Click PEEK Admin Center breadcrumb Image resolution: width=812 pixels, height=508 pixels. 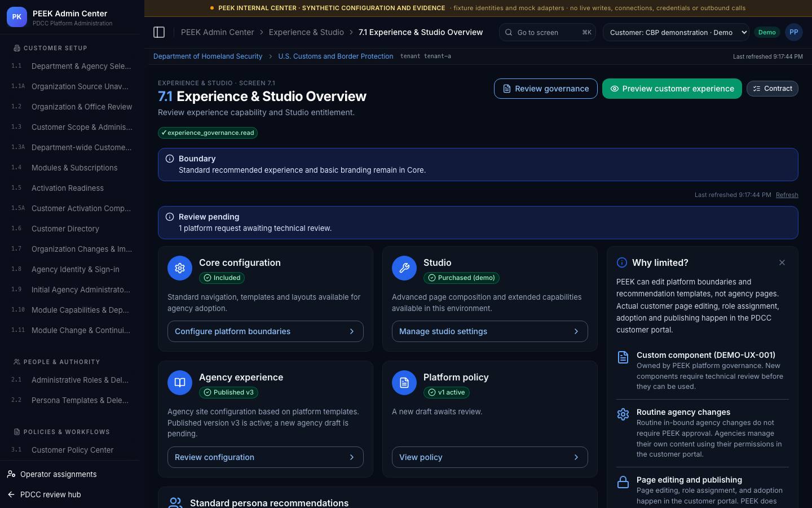218,32
